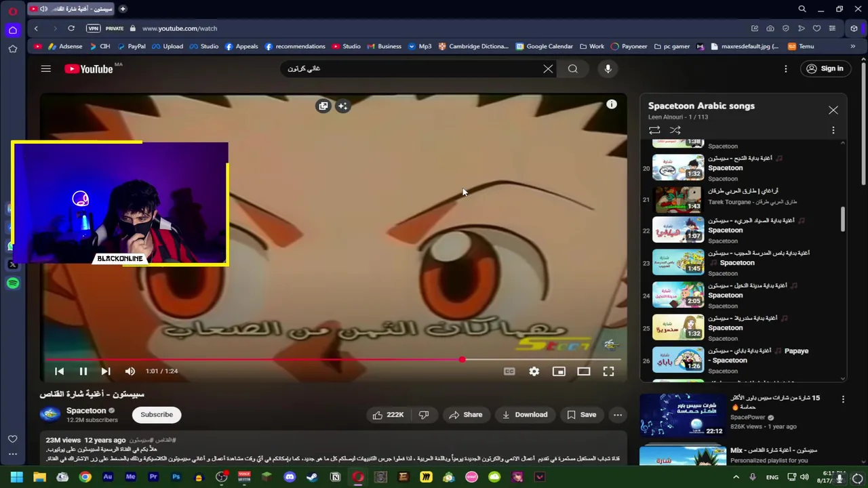Click the address bar URL

180,28
